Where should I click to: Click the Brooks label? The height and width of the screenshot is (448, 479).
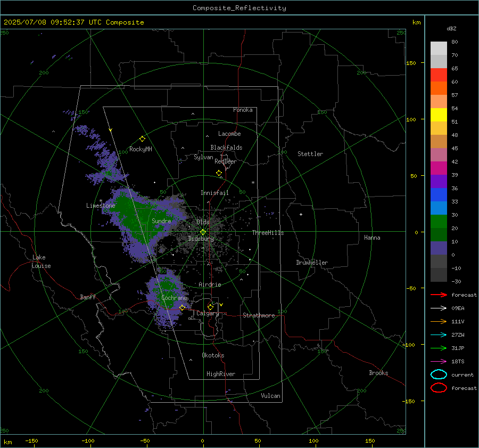[378, 373]
